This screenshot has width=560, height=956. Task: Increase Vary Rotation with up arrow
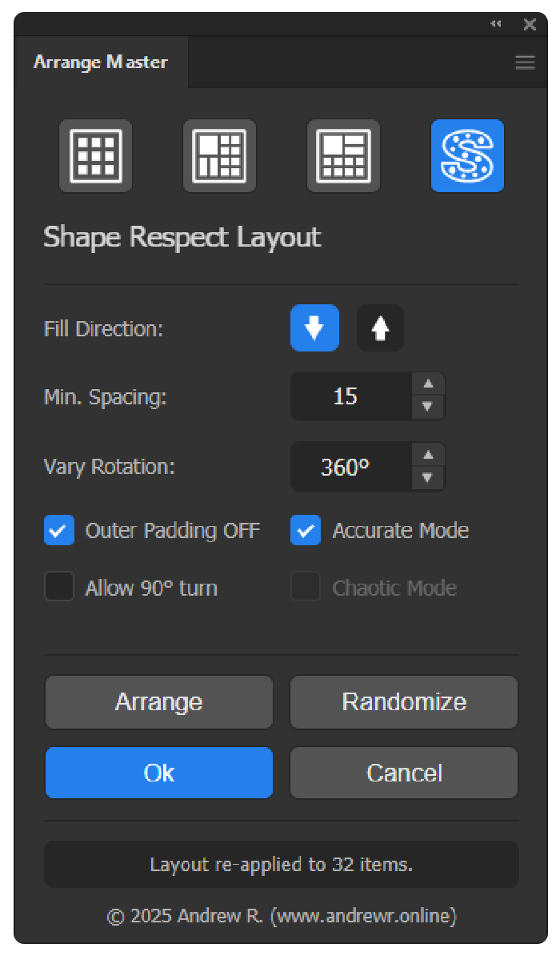428,456
